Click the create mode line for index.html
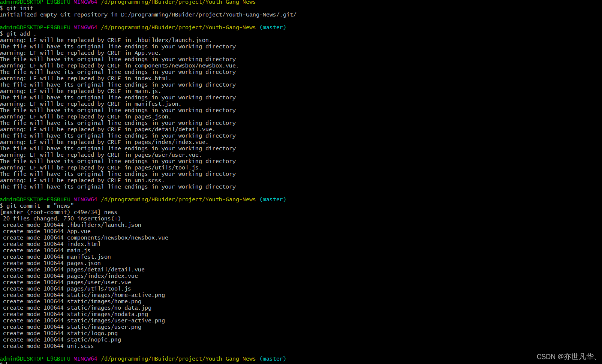602x364 pixels. 52,244
